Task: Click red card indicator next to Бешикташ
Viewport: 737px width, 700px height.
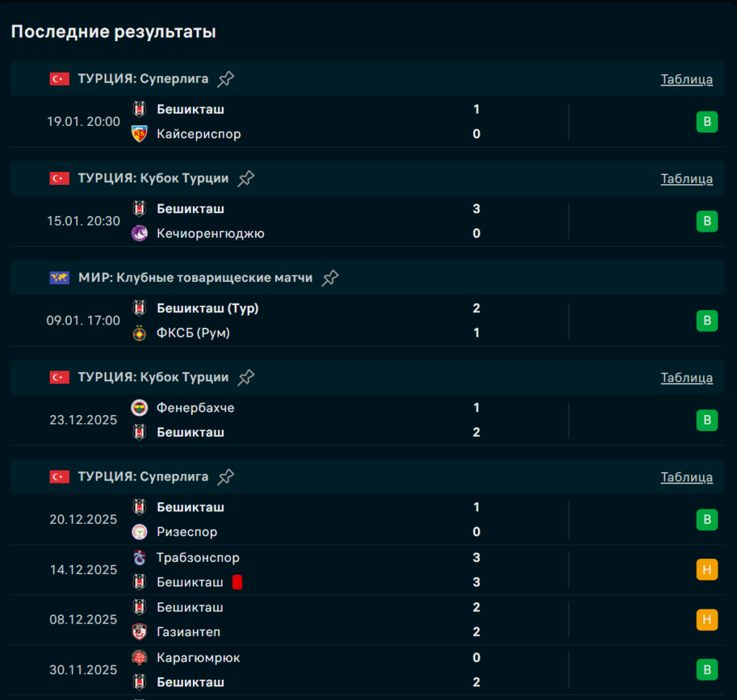Action: pyautogui.click(x=238, y=582)
